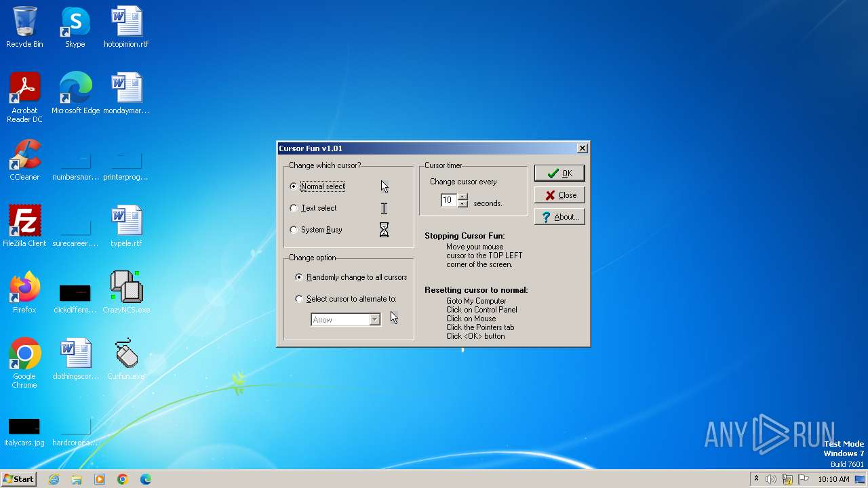Open the Arrow cursor dropdown
The image size is (868, 488).
(x=374, y=320)
